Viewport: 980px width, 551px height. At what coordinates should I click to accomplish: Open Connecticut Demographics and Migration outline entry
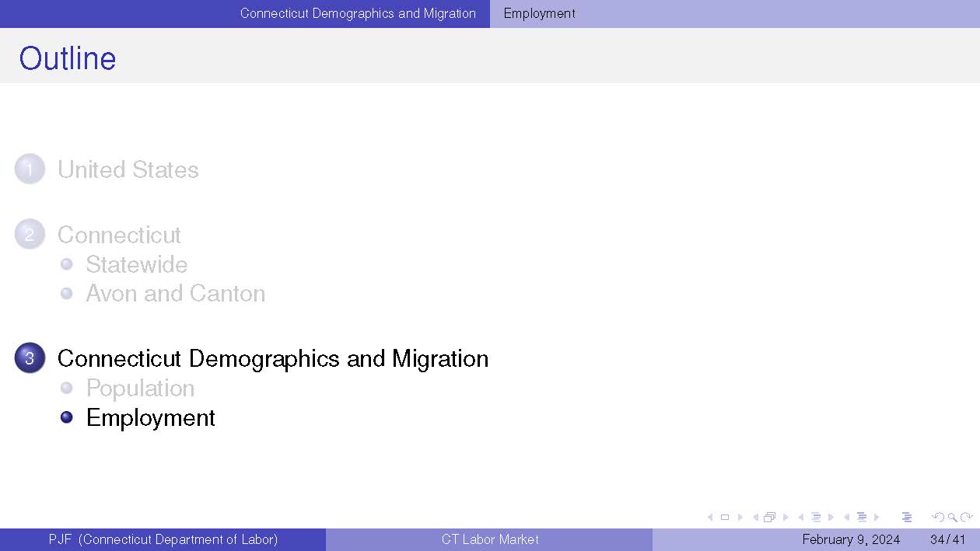273,358
